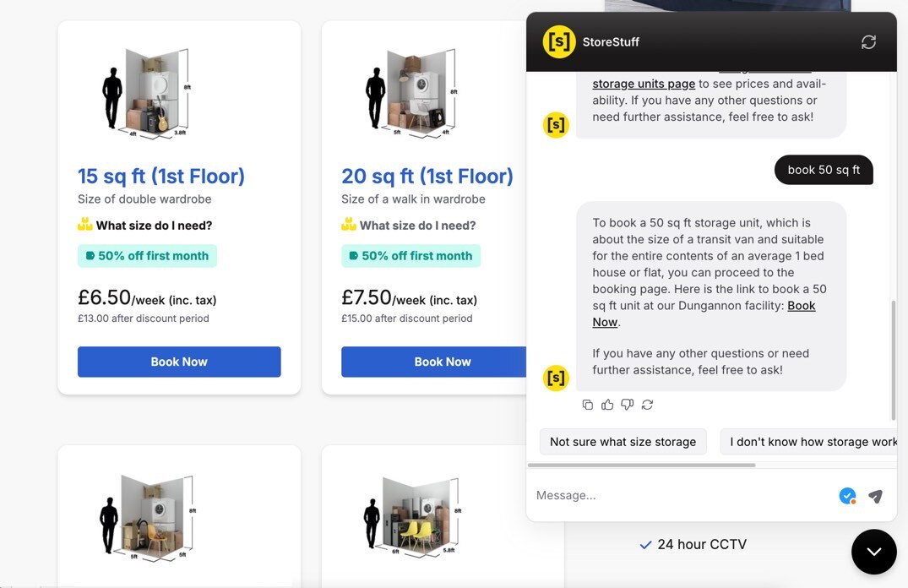
Task: Select 'I don't know how storage works' suggestion
Action: [x=811, y=442]
